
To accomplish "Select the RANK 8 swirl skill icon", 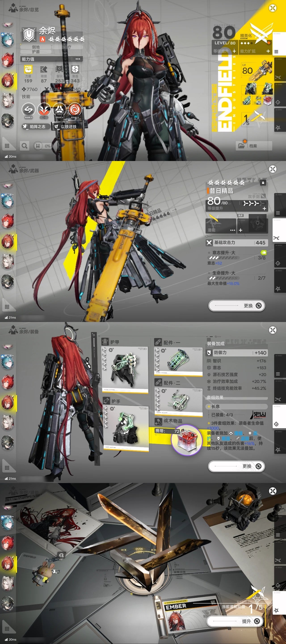I will coord(75,110).
